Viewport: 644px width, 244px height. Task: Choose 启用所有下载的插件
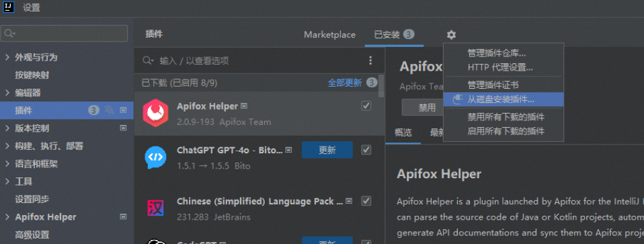click(504, 132)
